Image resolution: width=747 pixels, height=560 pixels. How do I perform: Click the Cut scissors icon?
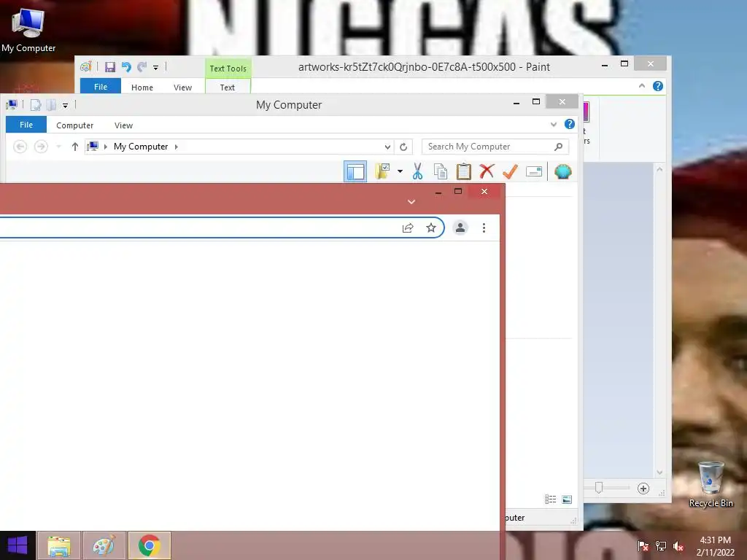tap(418, 171)
